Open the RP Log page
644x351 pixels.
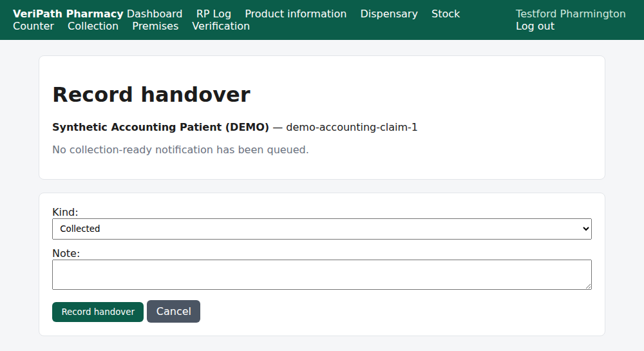214,14
